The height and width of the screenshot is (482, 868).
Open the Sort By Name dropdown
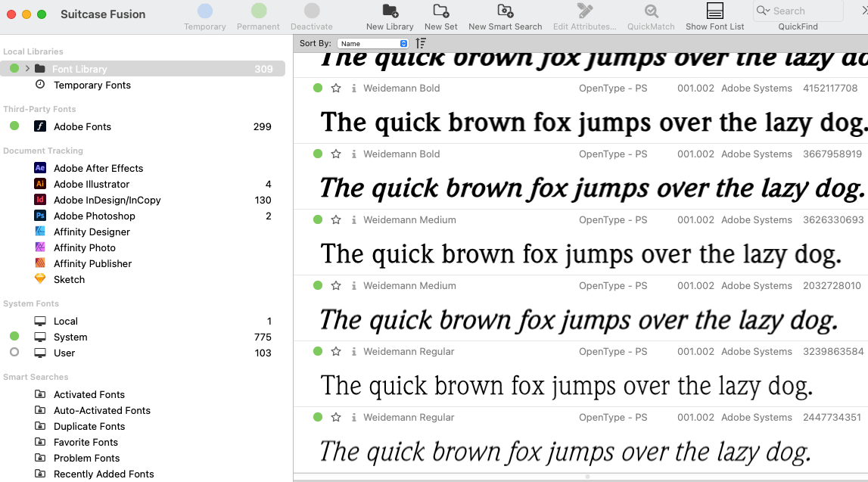(x=372, y=43)
